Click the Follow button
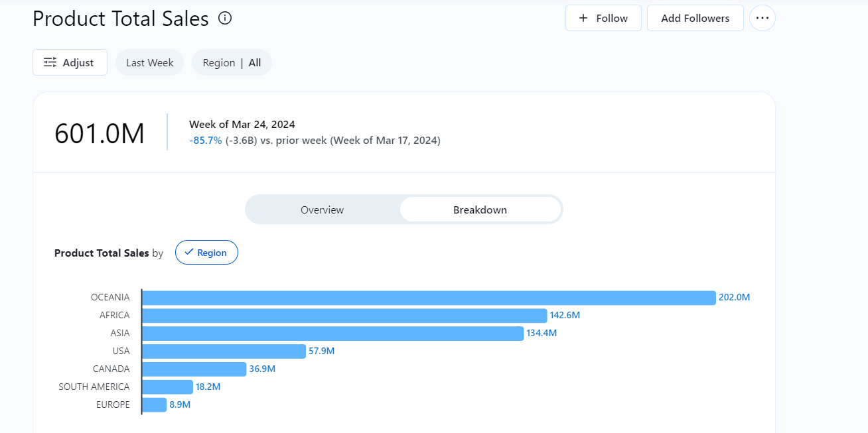Image resolution: width=868 pixels, height=433 pixels. click(x=603, y=18)
